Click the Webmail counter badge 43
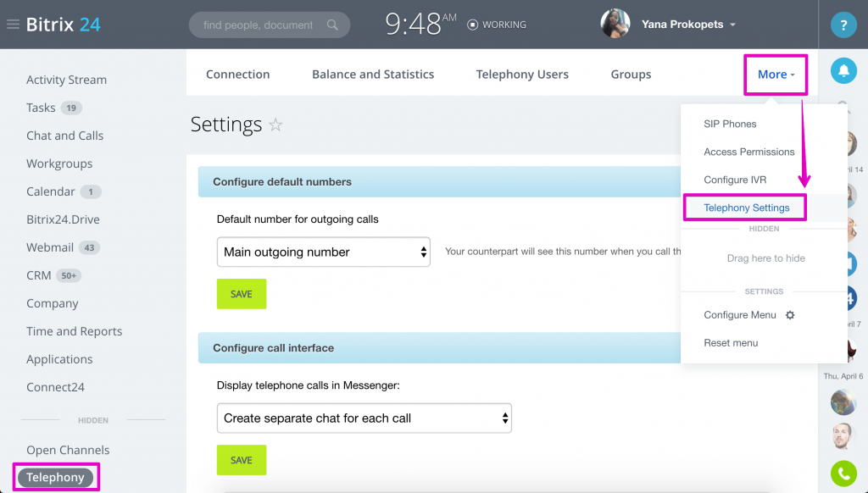This screenshot has width=868, height=493. [x=89, y=247]
